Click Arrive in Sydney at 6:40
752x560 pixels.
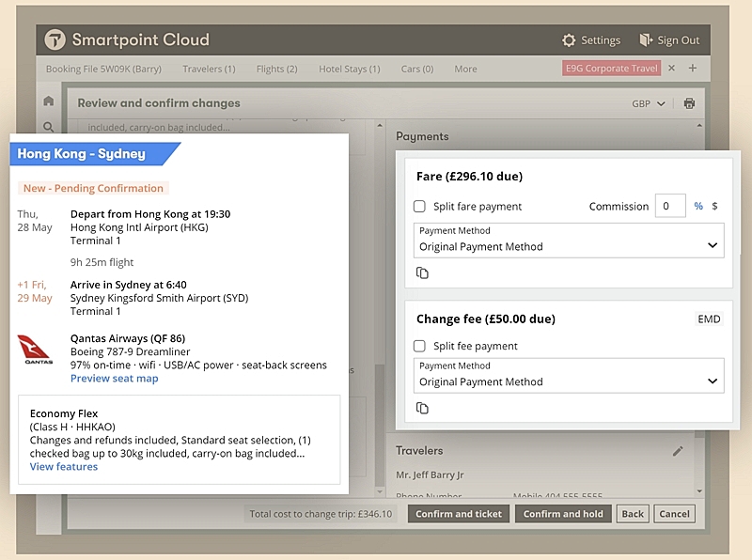[x=129, y=285]
